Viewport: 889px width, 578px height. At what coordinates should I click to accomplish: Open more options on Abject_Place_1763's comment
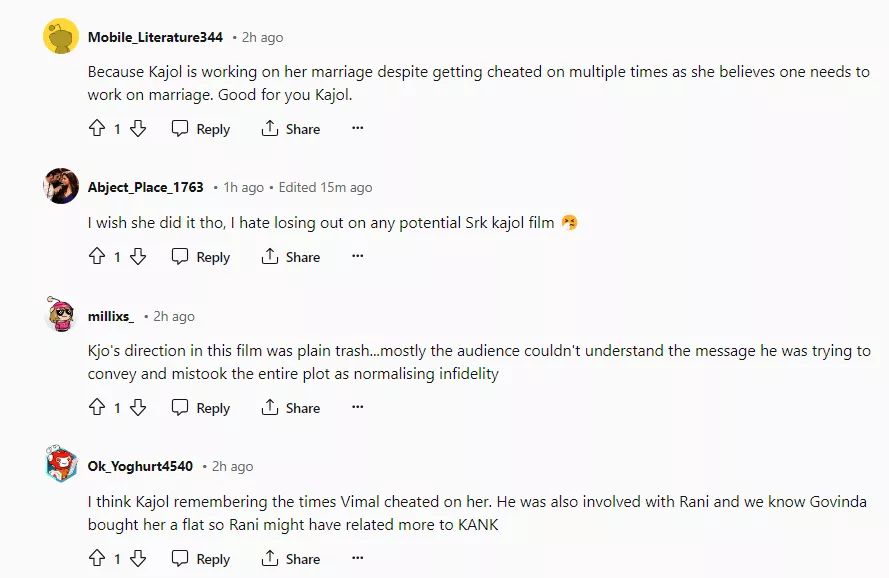pos(357,257)
